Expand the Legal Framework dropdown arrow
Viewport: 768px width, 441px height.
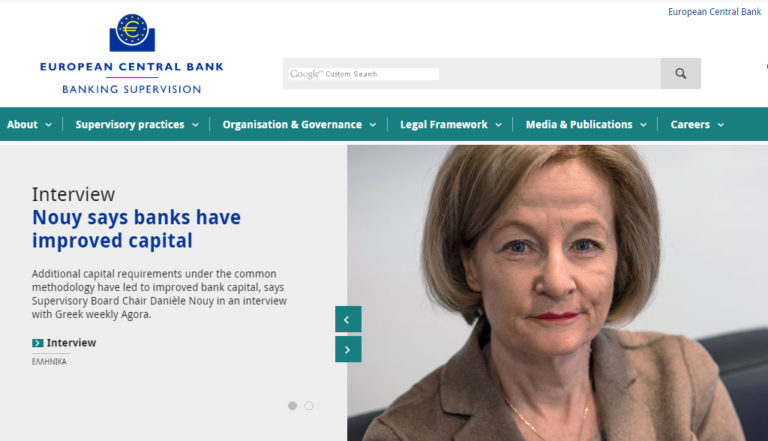click(x=499, y=125)
